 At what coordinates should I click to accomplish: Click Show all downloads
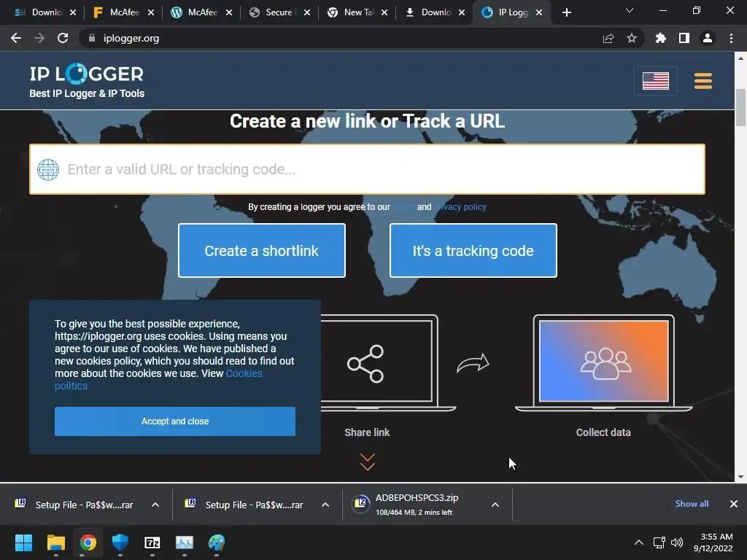point(692,504)
